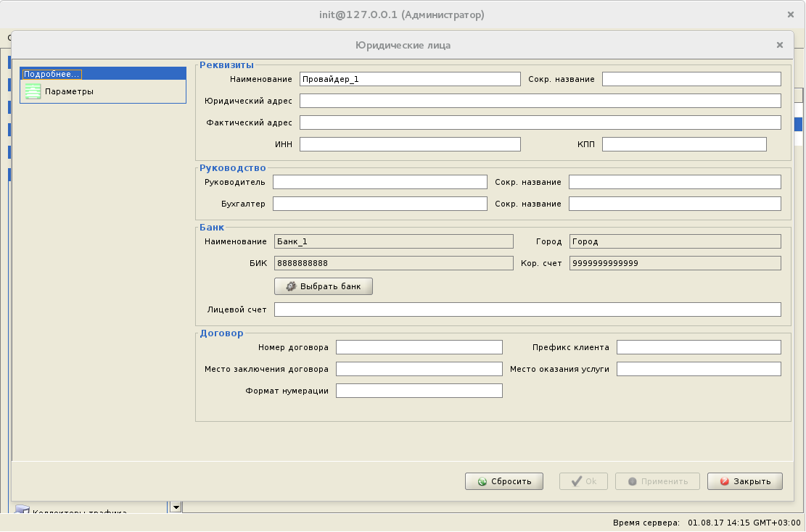The image size is (806, 532).
Task: Click the red Закрыть button
Action: pos(744,481)
